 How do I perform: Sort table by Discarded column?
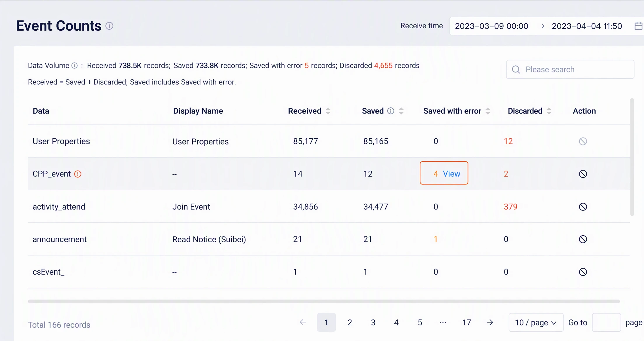pyautogui.click(x=549, y=111)
